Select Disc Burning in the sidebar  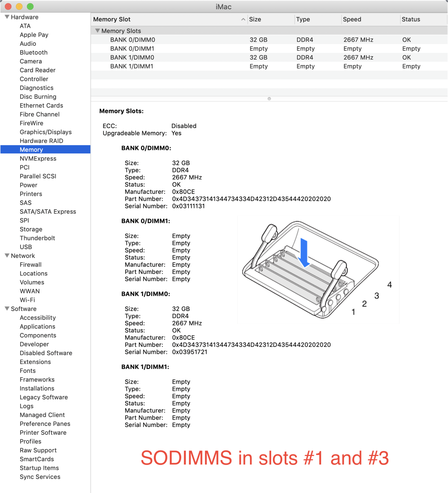[x=38, y=97]
